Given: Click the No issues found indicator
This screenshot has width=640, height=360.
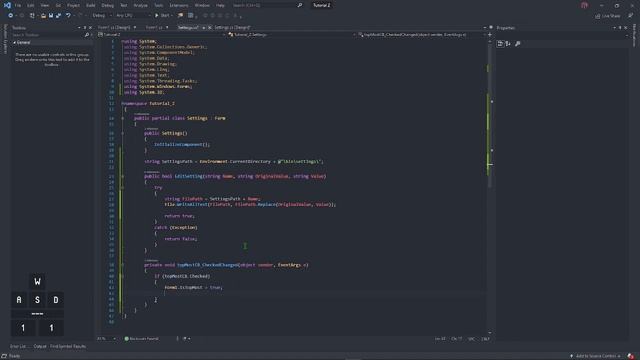Looking at the screenshot, I should 142,339.
